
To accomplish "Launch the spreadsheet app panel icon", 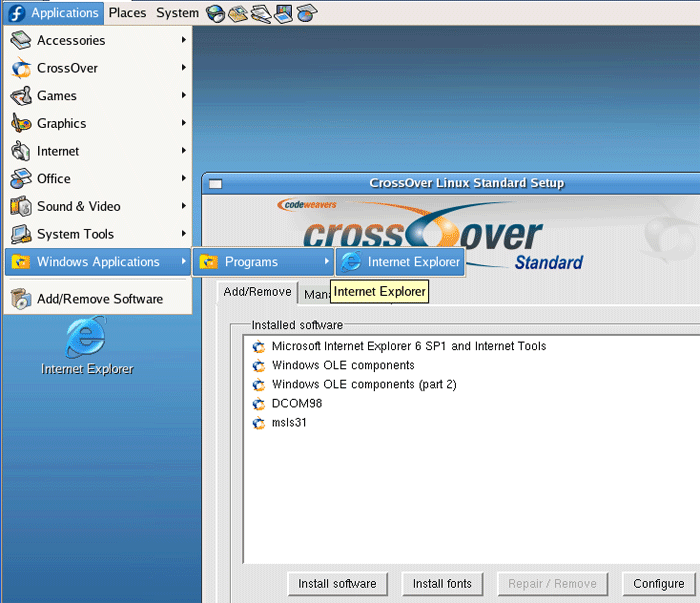I will (307, 13).
